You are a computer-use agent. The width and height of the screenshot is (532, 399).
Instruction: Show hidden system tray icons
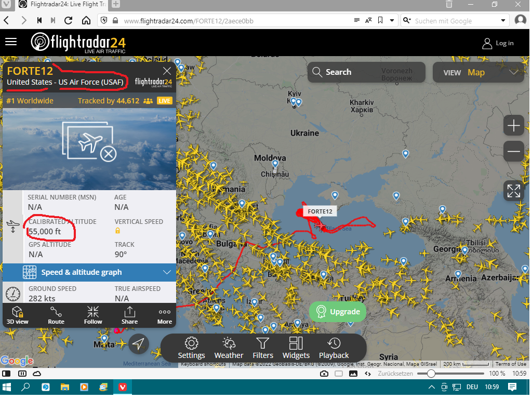click(432, 387)
